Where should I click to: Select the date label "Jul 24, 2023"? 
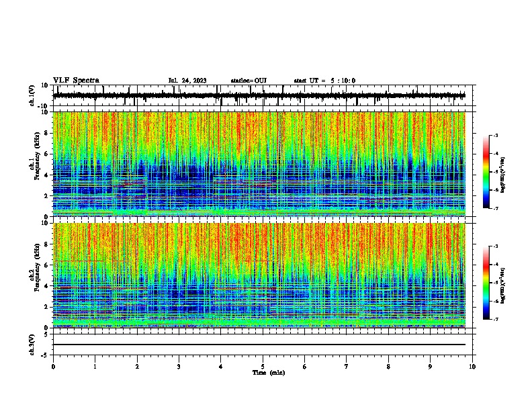(187, 81)
